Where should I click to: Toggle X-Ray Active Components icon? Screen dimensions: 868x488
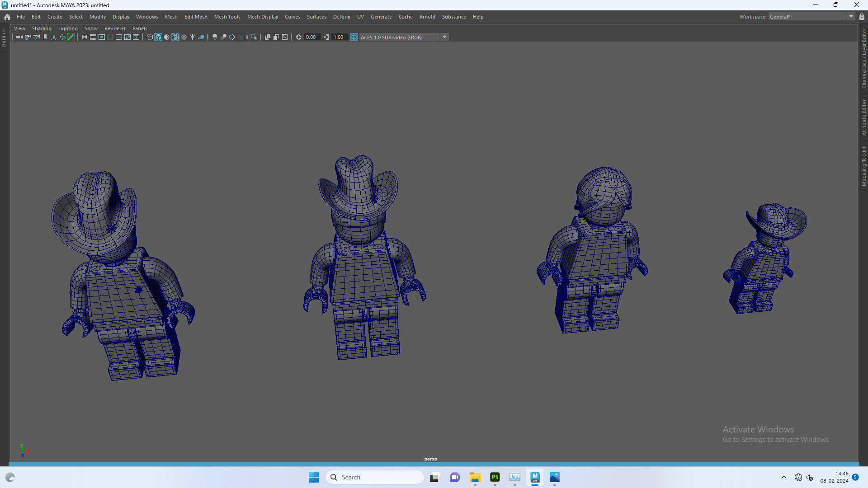(x=276, y=37)
